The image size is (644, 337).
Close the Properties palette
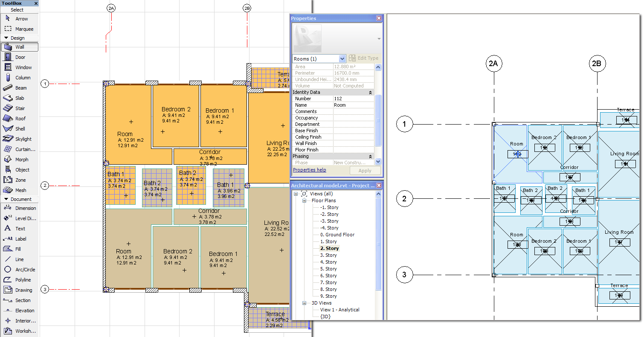379,18
